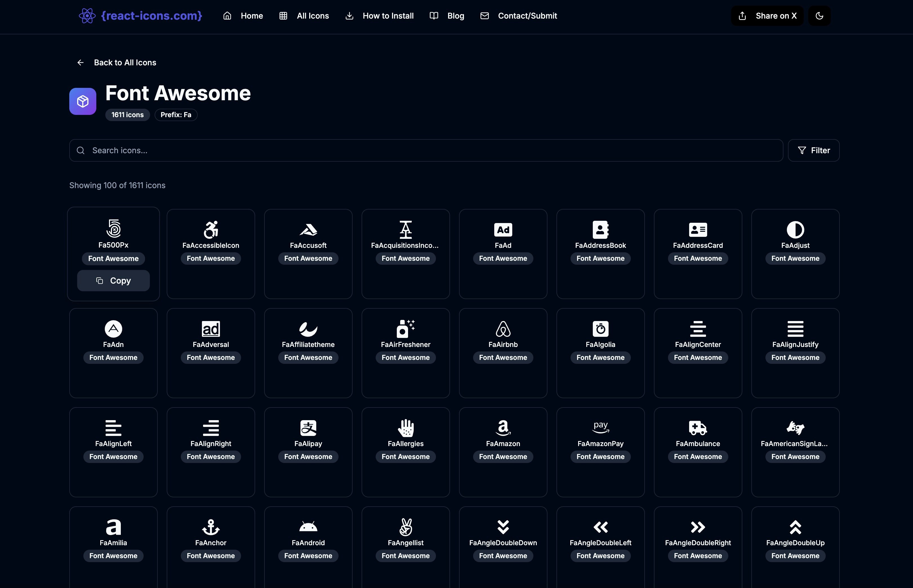The height and width of the screenshot is (588, 913).
Task: Click the FaAlignJustify icon
Action: [x=795, y=329]
